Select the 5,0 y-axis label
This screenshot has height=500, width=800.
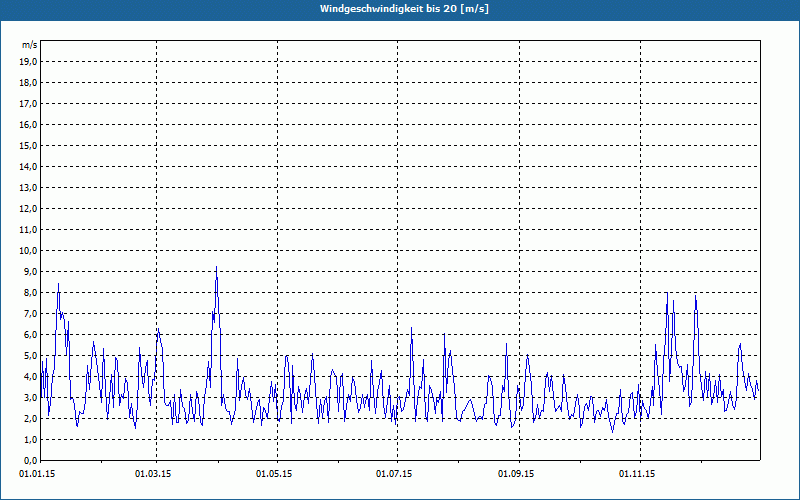pyautogui.click(x=31, y=356)
